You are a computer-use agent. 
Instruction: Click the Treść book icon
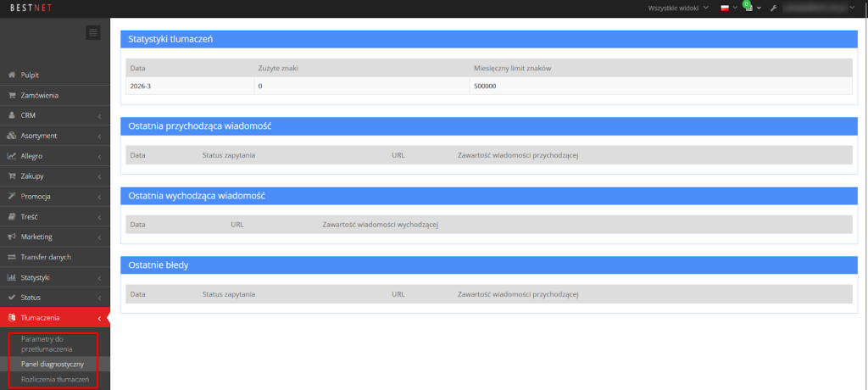pos(11,216)
